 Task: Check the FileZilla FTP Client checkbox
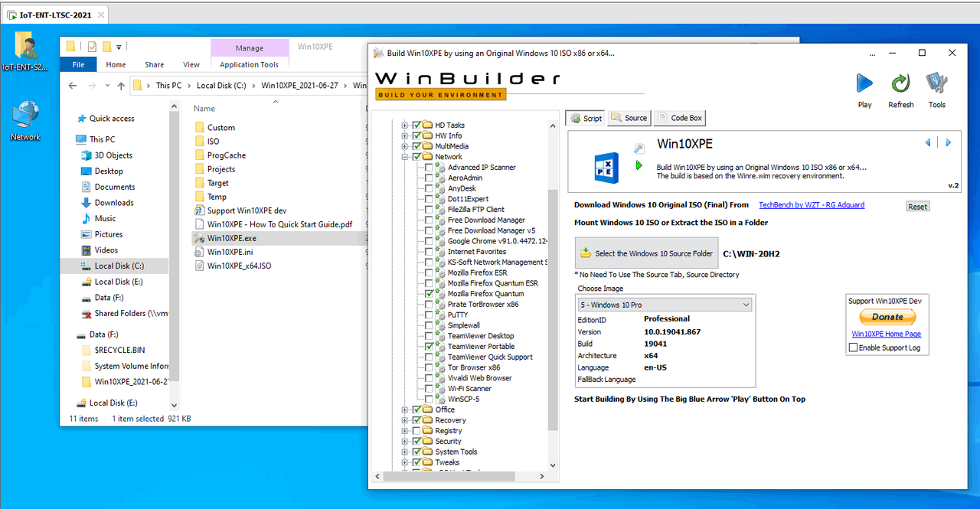[428, 209]
